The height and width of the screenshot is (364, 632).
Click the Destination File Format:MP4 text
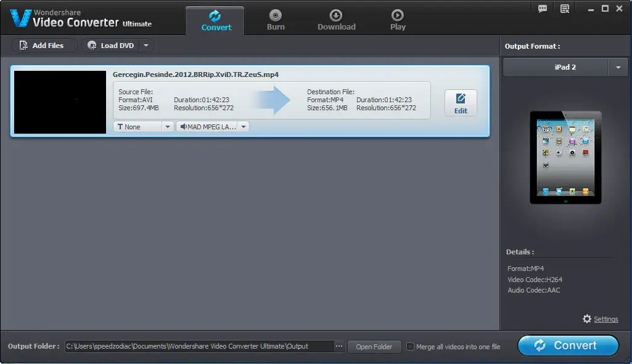click(326, 100)
